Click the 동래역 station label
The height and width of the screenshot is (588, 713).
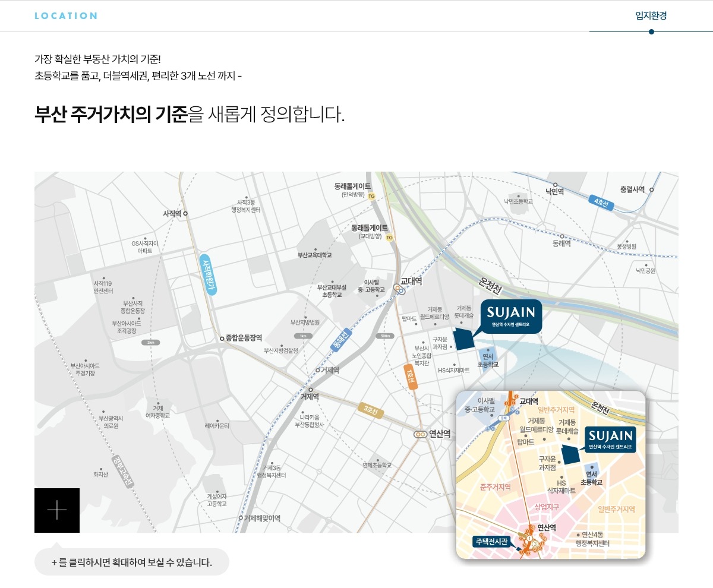pos(561,244)
